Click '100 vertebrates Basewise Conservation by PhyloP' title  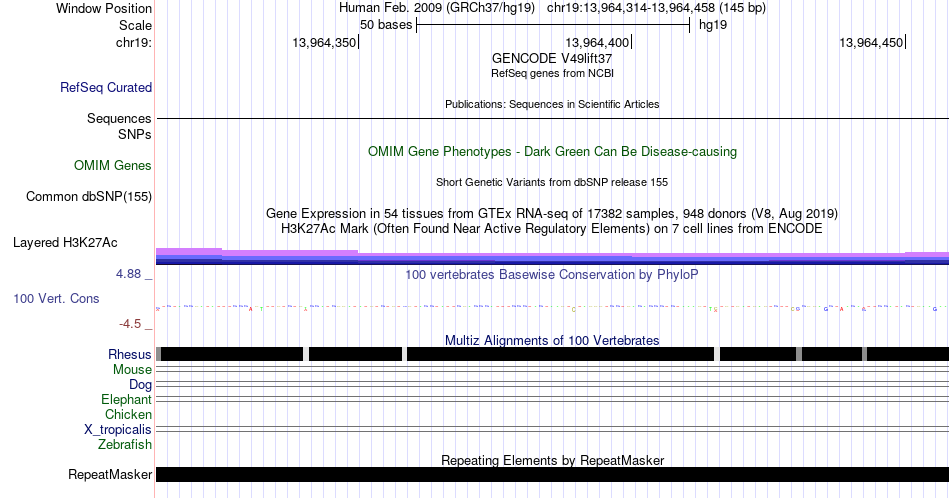(552, 274)
